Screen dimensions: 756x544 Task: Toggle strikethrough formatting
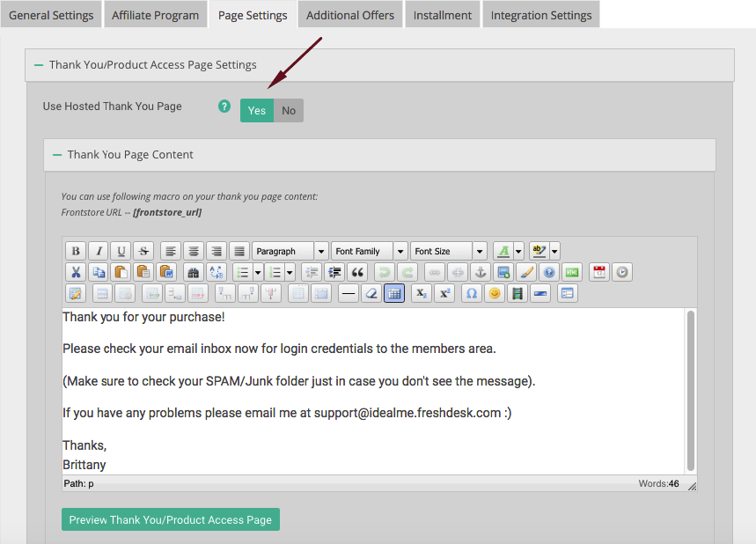143,251
